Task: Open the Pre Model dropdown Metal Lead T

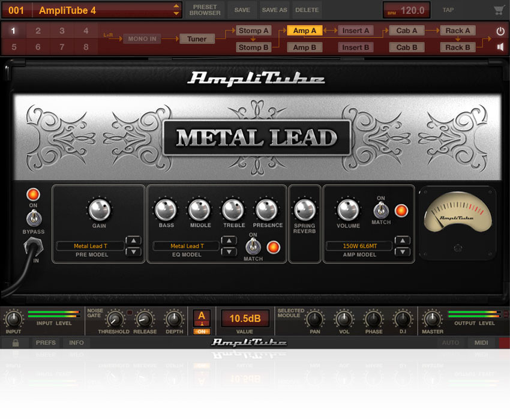Action: point(90,246)
